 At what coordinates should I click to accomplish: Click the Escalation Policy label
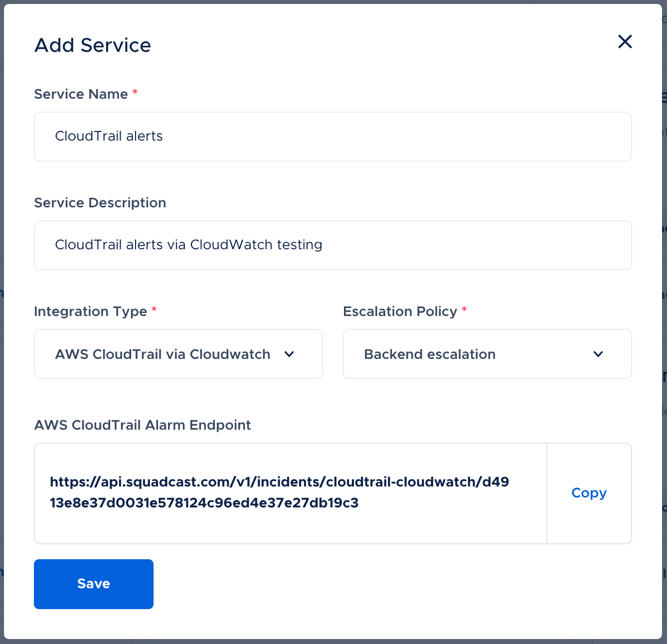coord(400,312)
